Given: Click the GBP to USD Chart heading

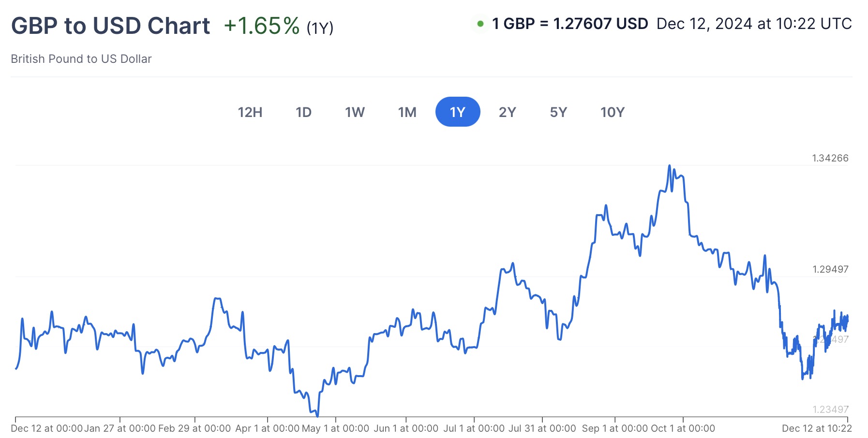Looking at the screenshot, I should point(111,26).
